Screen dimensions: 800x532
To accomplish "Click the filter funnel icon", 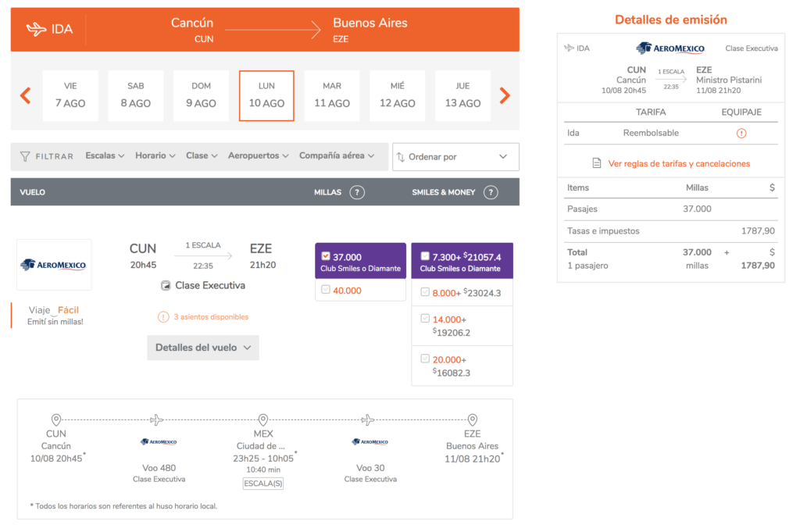I will (25, 156).
